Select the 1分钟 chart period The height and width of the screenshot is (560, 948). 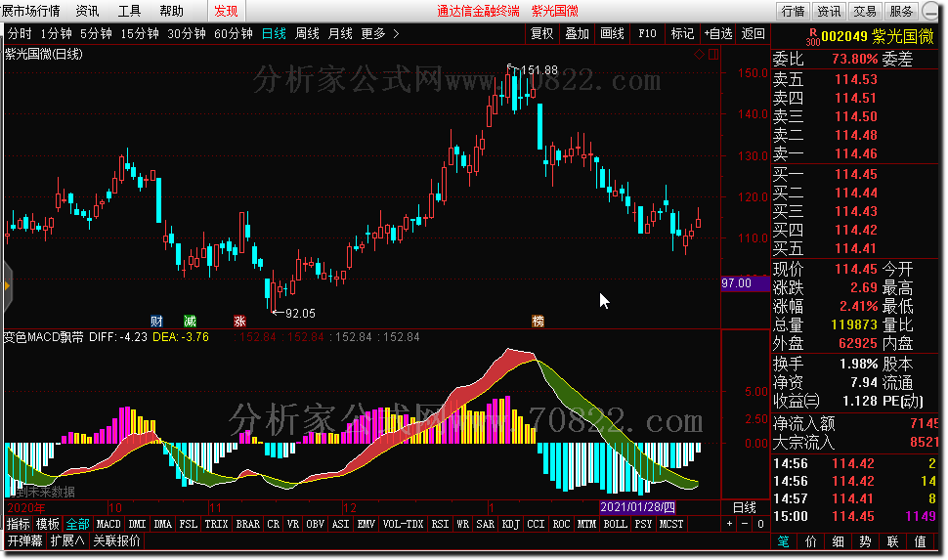(57, 34)
